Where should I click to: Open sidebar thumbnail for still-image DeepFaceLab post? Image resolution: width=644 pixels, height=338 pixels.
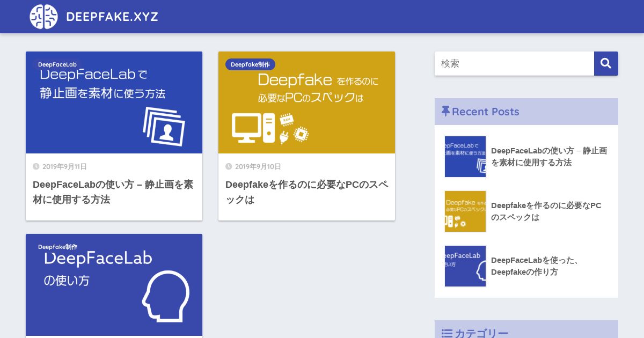coord(465,157)
